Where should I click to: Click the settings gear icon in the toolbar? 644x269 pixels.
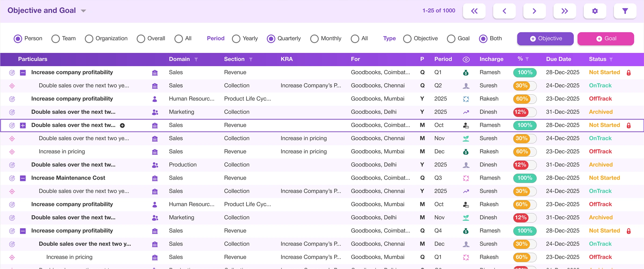(x=595, y=11)
